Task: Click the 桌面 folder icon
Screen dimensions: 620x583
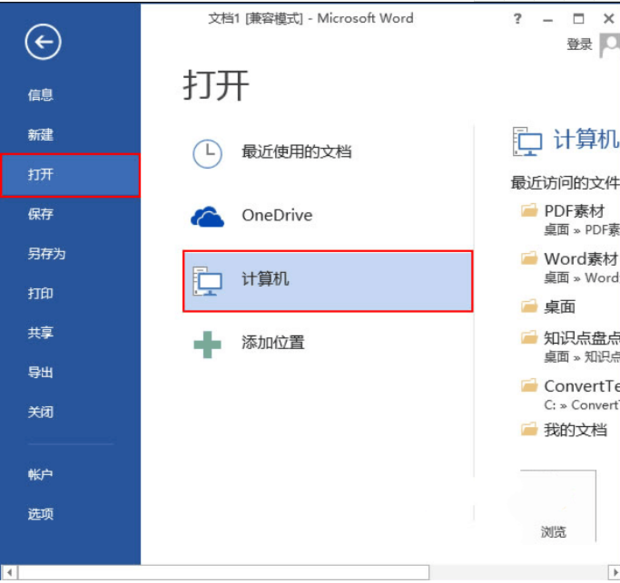Action: coord(529,306)
